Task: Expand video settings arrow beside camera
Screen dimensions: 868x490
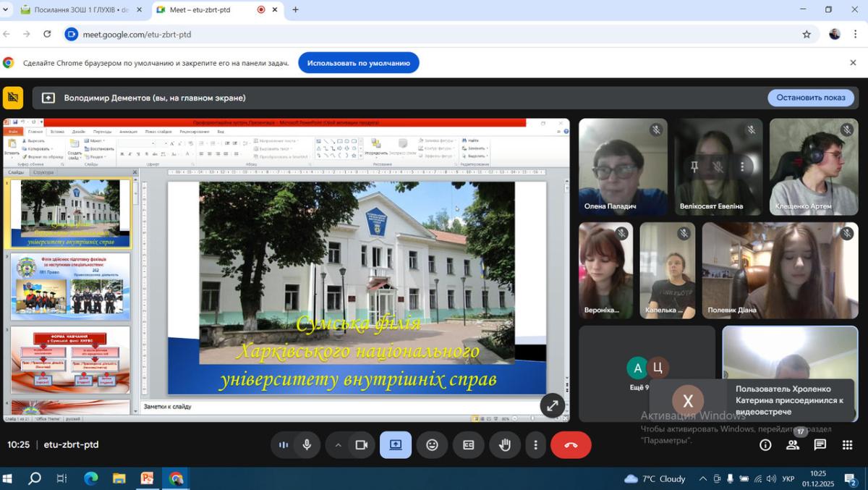Action: click(338, 445)
